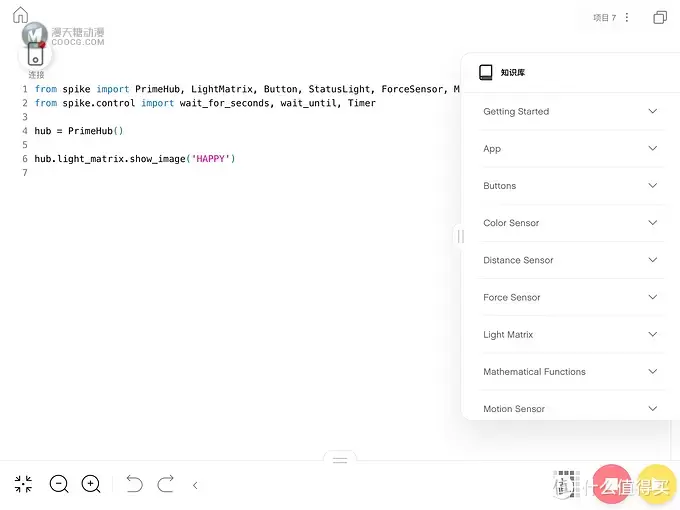Expand the Mathematical Functions section
680x510 pixels.
571,372
